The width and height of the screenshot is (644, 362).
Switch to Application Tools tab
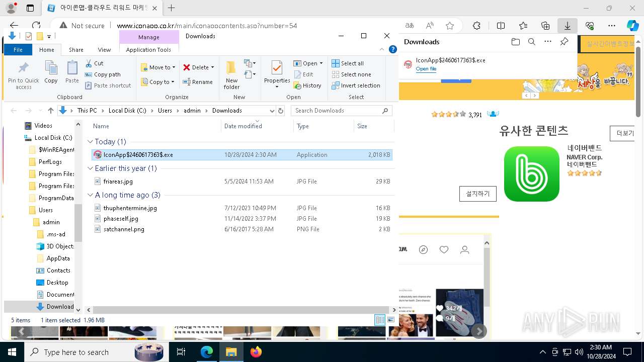(x=148, y=50)
